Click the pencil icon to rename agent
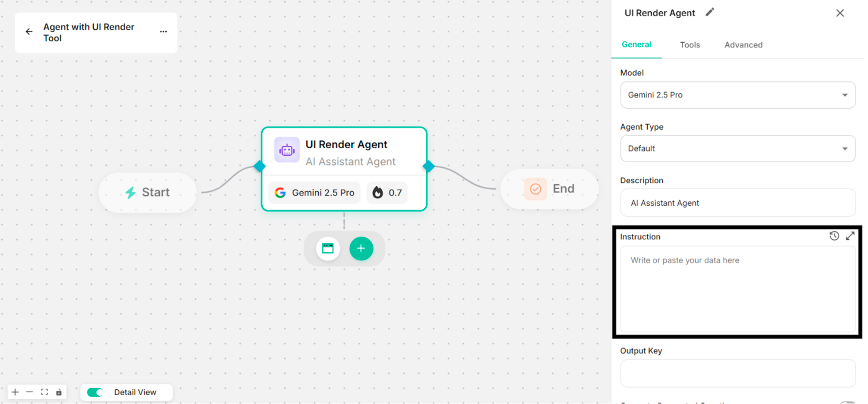The image size is (868, 404). tap(710, 13)
